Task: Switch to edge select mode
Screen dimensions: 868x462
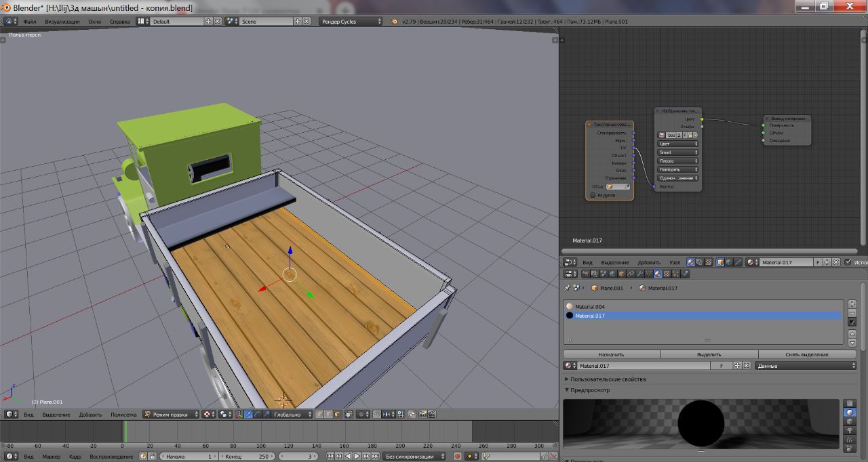Action: pos(328,415)
